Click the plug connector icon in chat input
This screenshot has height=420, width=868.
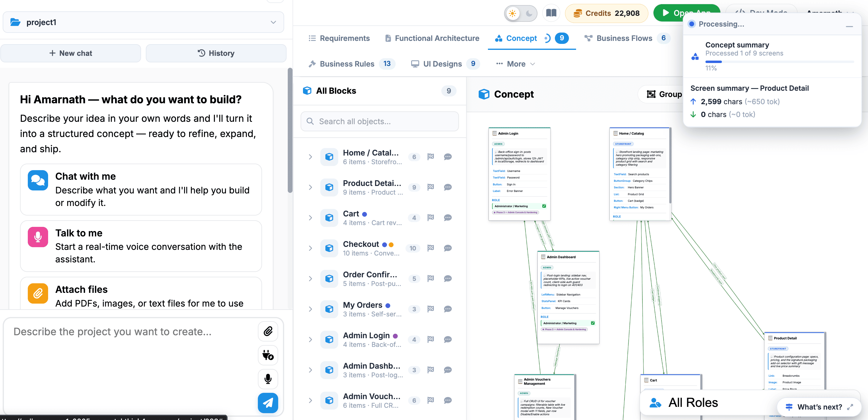(x=268, y=355)
